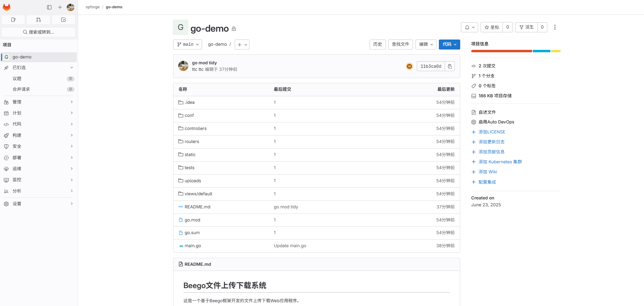Expand the Settings (设置) menu
Screen dimensions: 644x306
click(39, 204)
